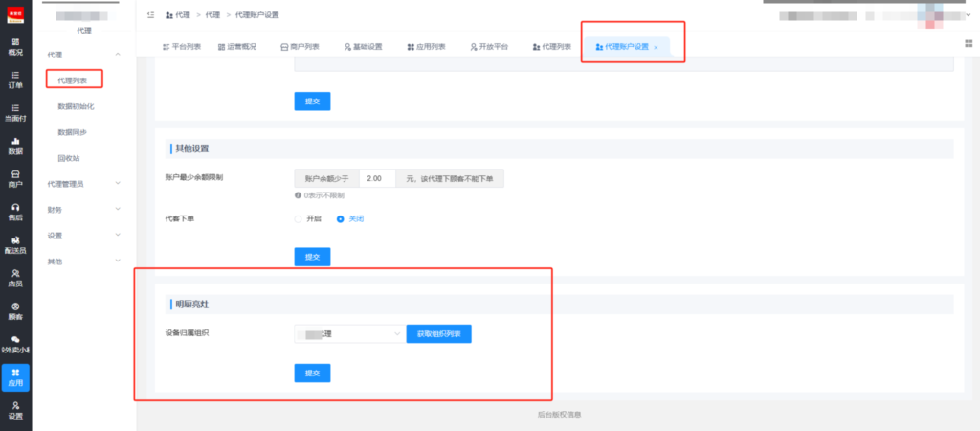The width and height of the screenshot is (980, 431).
Task: Open the 设备归属组织 dropdown
Action: click(x=350, y=334)
